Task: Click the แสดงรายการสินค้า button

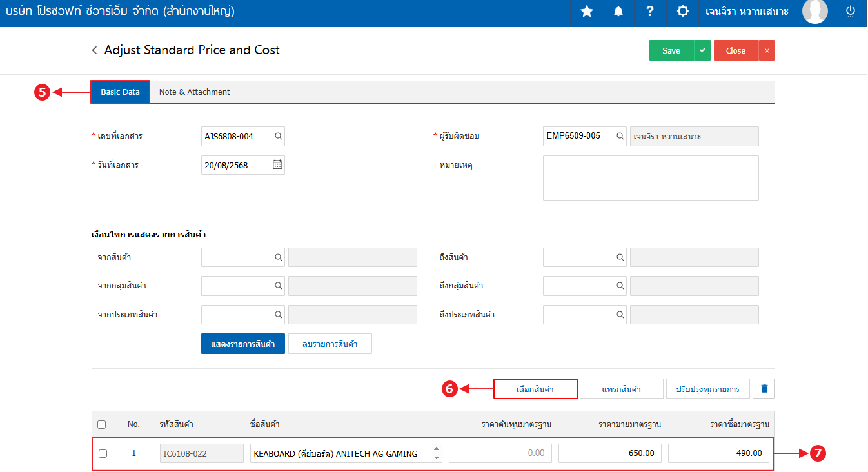Action: coord(242,344)
